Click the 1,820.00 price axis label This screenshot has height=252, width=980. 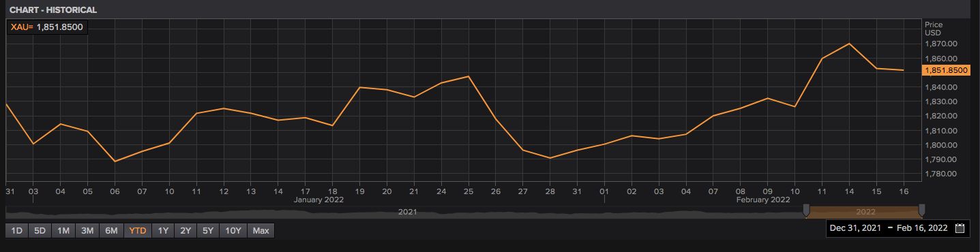[x=942, y=116]
